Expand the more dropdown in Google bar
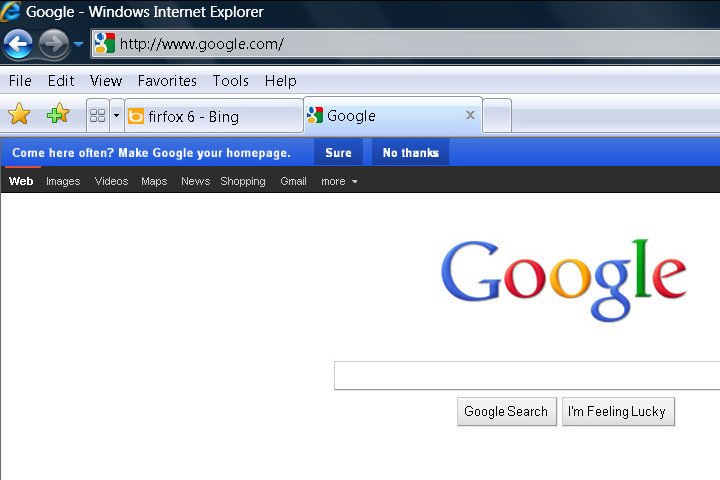The width and height of the screenshot is (720, 480). 339,181
